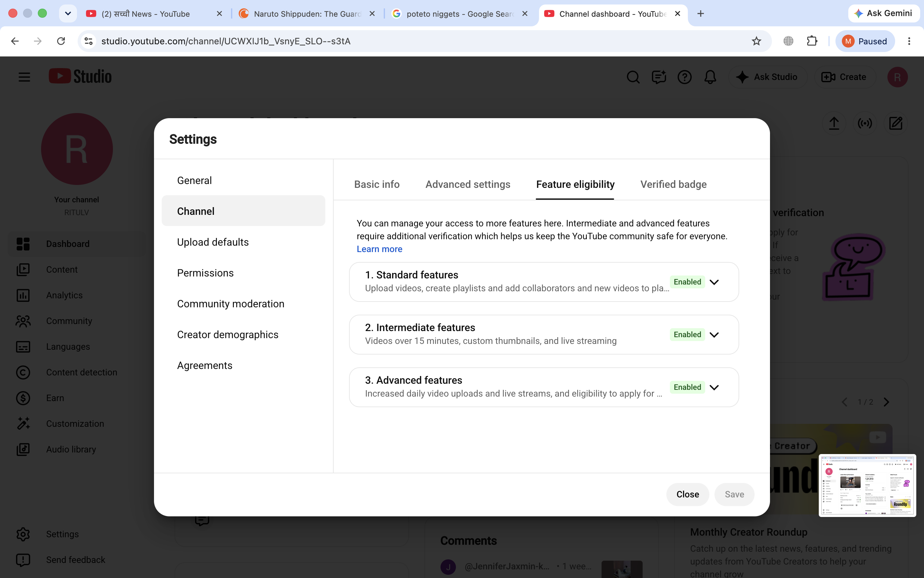Click the site information icon in address bar

click(x=89, y=41)
